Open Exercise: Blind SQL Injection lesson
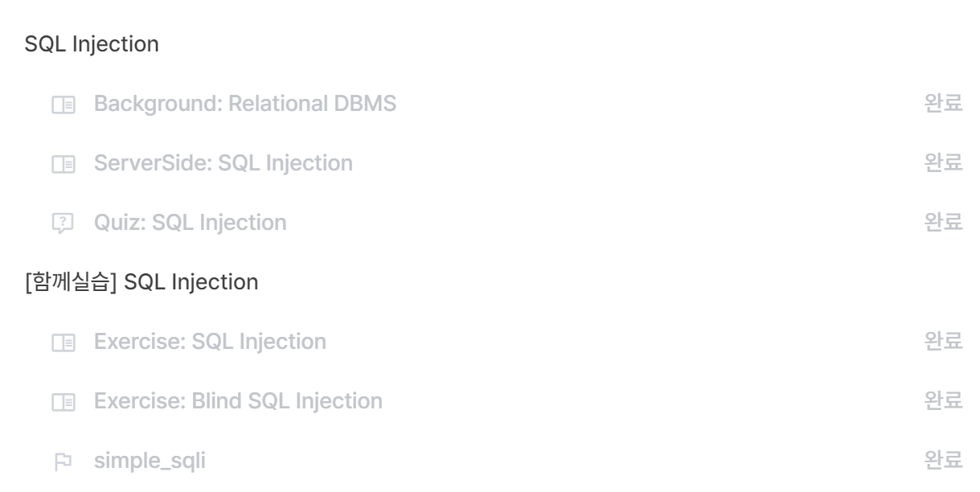Viewport: 980px width, 492px height. pos(238,400)
